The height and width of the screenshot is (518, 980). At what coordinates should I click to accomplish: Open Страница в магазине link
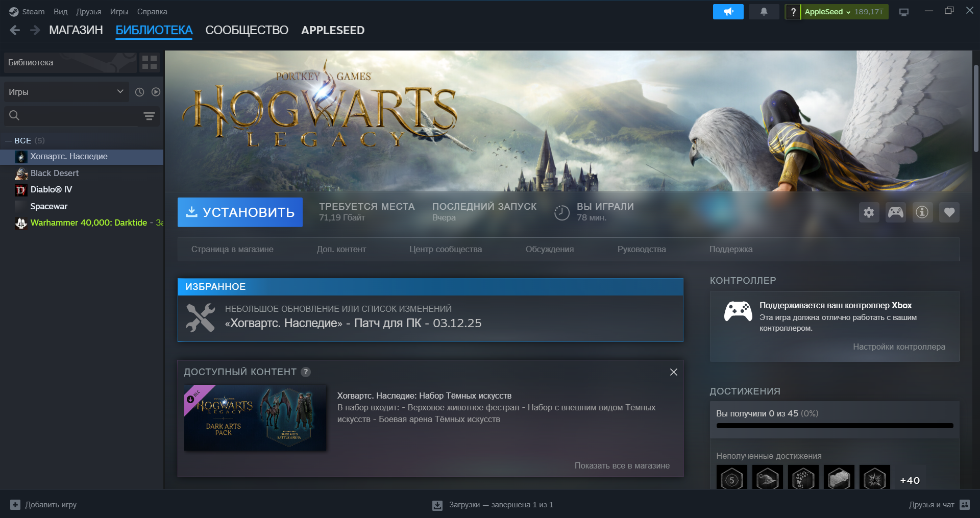tap(232, 250)
